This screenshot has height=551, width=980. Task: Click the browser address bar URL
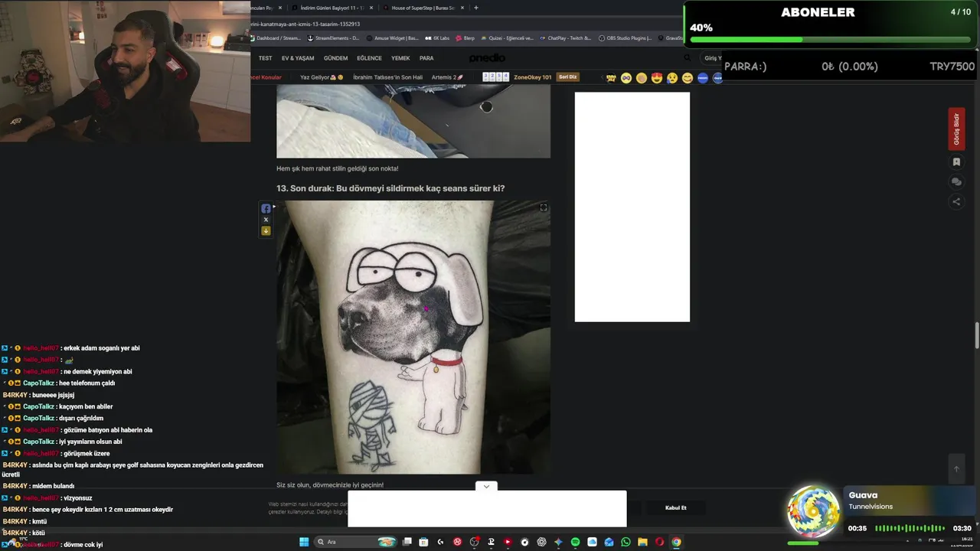[306, 24]
